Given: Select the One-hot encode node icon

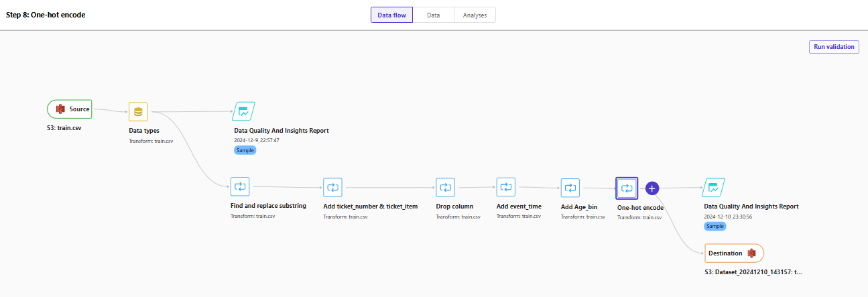Looking at the screenshot, I should (627, 188).
